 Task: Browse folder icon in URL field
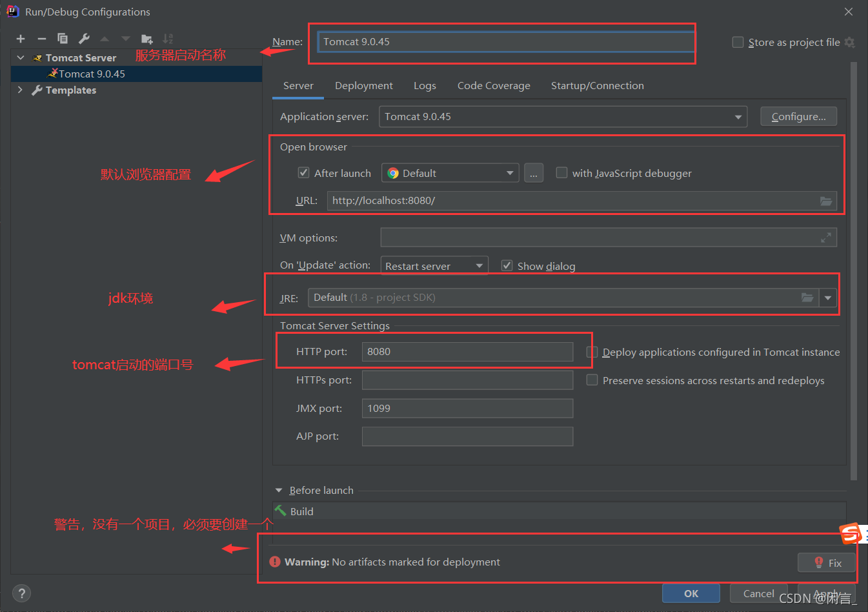826,201
